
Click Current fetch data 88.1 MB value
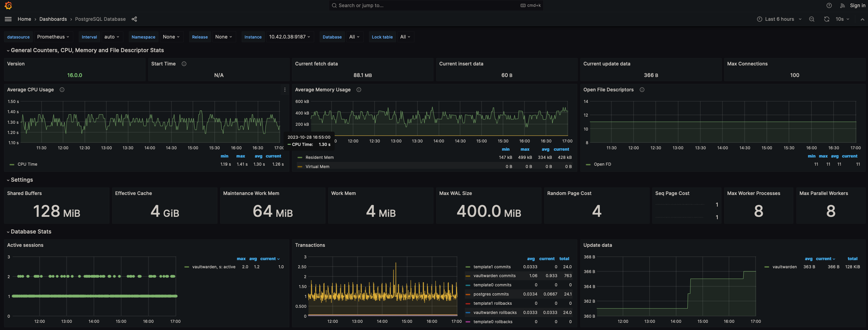tap(363, 75)
